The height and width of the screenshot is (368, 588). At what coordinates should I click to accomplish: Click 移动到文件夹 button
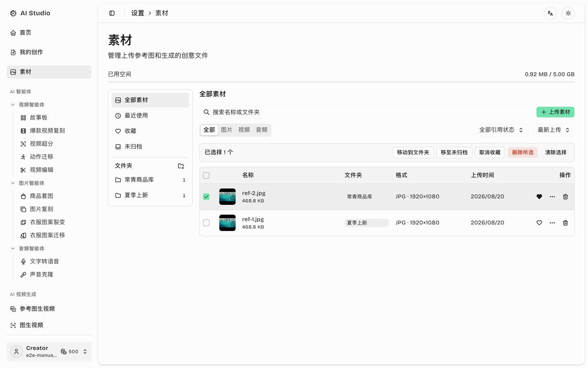[413, 153]
